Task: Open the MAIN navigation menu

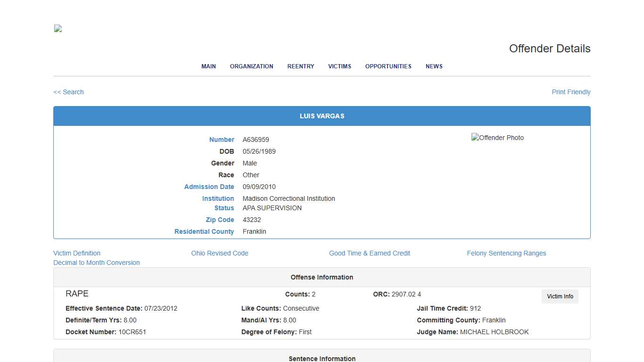Action: pos(208,66)
